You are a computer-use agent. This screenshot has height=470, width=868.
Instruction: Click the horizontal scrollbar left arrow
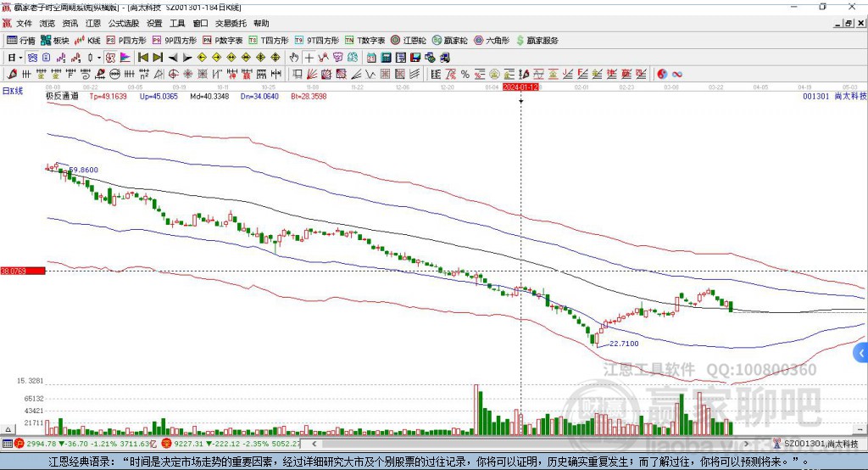click(314, 444)
